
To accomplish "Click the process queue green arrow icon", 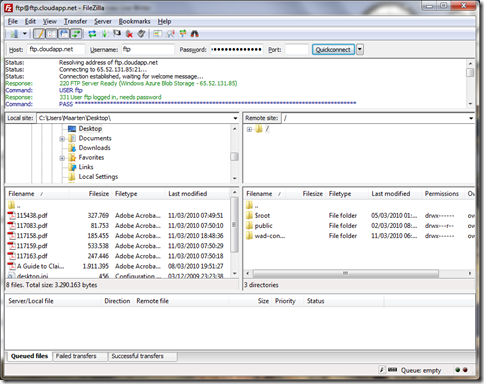I will (105, 34).
